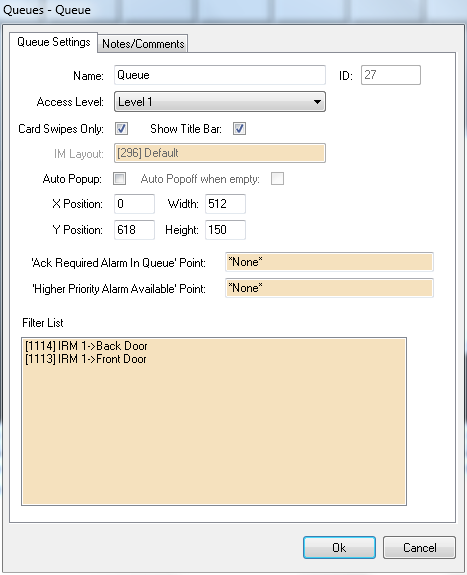Click the Y Position input box

(x=134, y=230)
